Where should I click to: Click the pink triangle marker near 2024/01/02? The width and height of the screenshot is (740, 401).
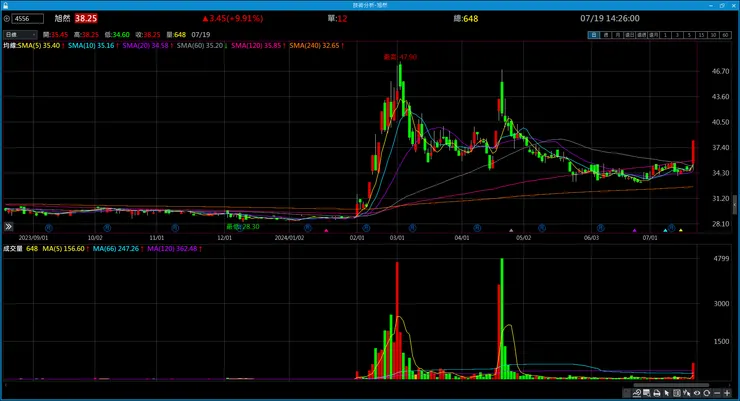[326, 230]
